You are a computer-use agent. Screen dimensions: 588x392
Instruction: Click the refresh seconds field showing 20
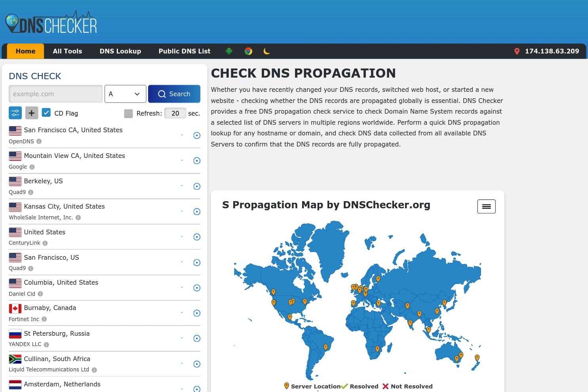click(175, 113)
